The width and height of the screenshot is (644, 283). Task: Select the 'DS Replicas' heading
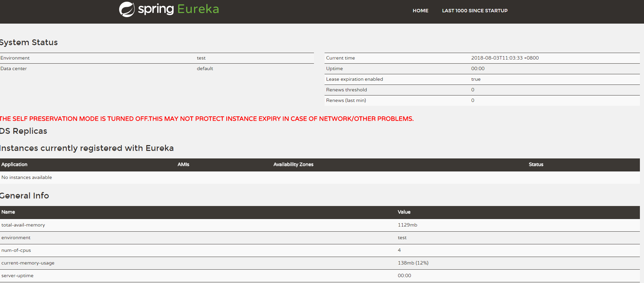(24, 131)
